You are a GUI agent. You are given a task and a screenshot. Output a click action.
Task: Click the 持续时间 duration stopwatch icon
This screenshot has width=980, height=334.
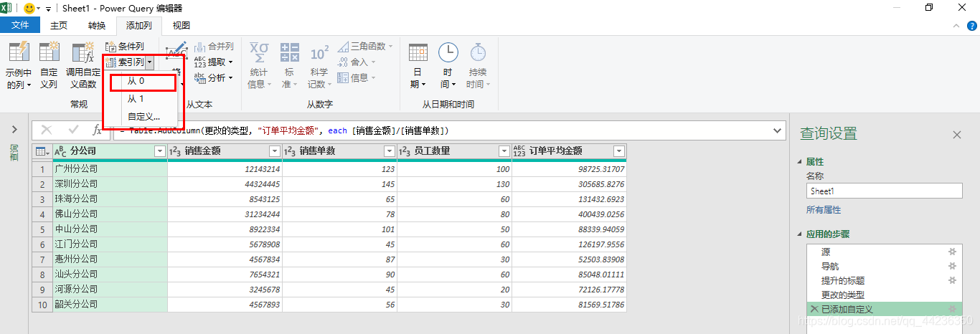(x=478, y=52)
